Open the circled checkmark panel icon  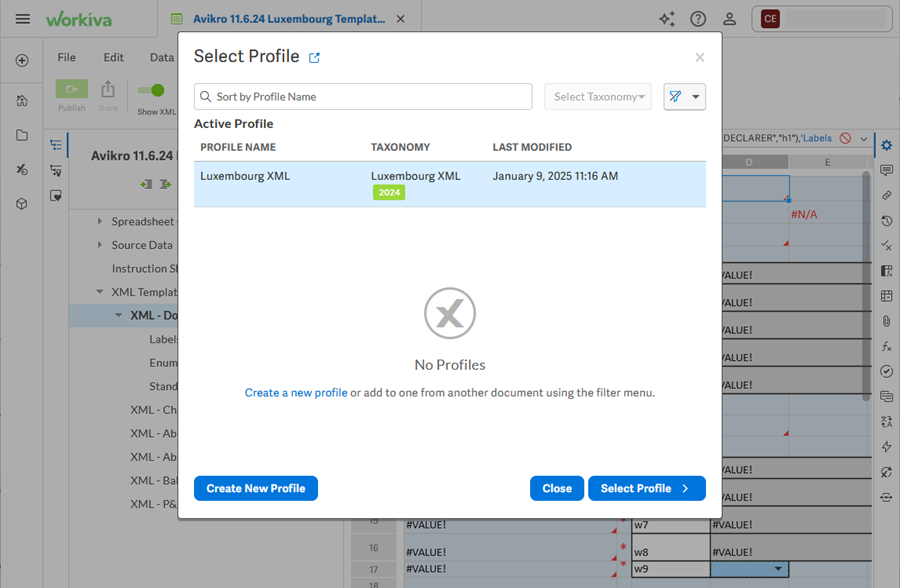coord(887,372)
